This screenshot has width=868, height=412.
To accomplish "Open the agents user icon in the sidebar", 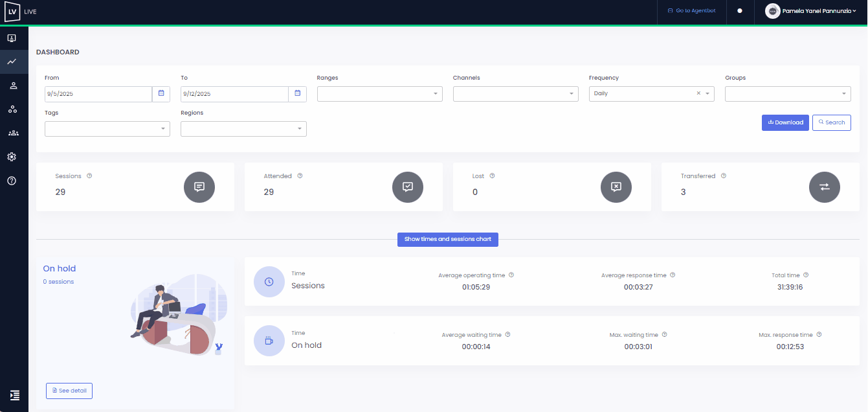I will (12, 86).
